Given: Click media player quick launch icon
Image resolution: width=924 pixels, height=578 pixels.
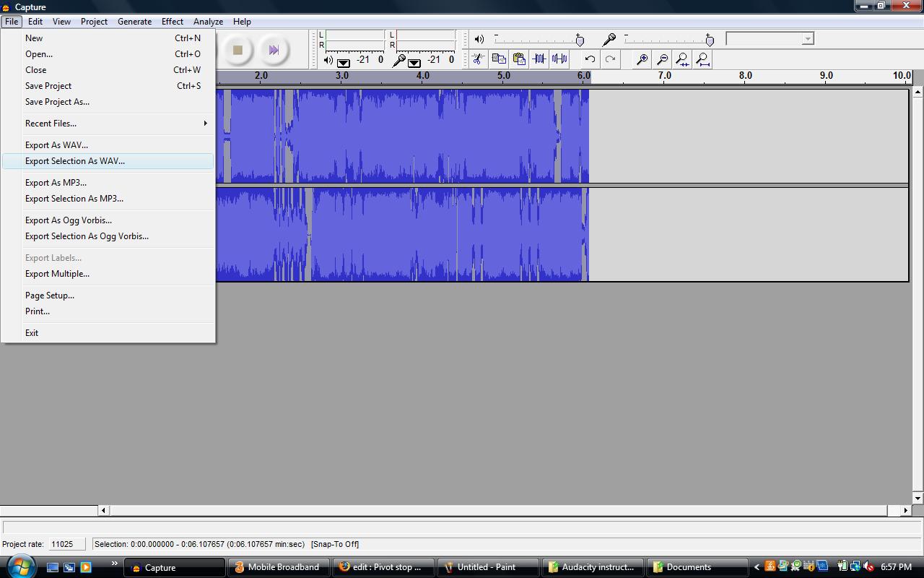Looking at the screenshot, I should coord(86,567).
